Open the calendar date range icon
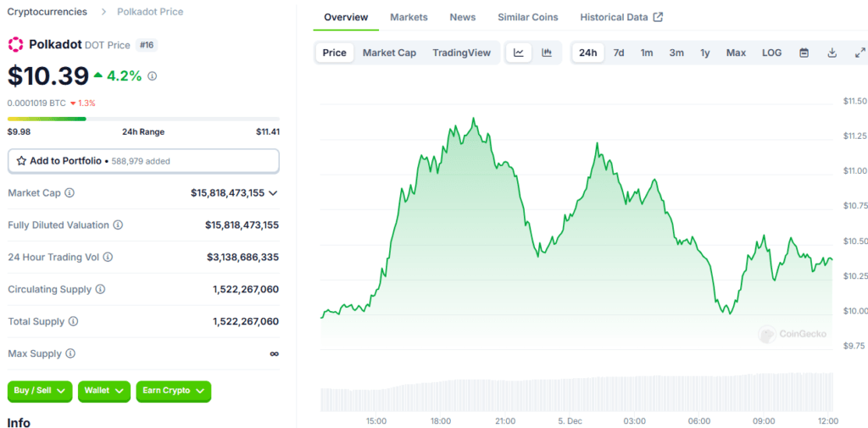 [804, 53]
